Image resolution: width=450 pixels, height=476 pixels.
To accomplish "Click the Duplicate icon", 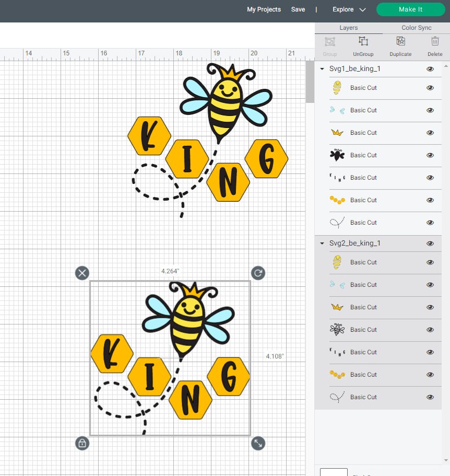I will point(400,45).
